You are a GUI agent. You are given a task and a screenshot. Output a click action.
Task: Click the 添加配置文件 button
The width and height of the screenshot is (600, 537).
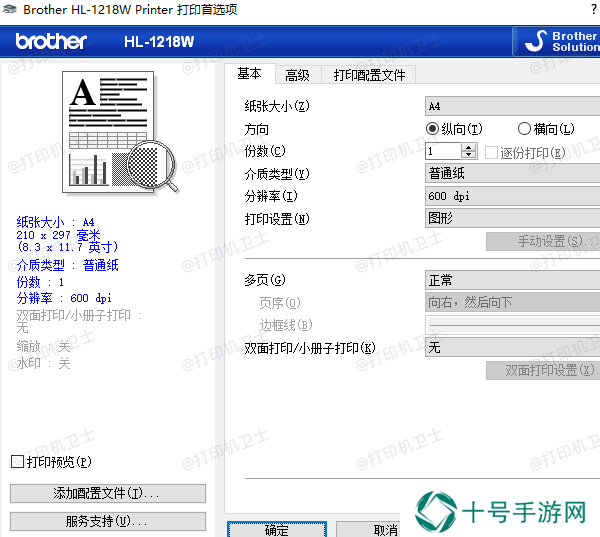click(108, 493)
